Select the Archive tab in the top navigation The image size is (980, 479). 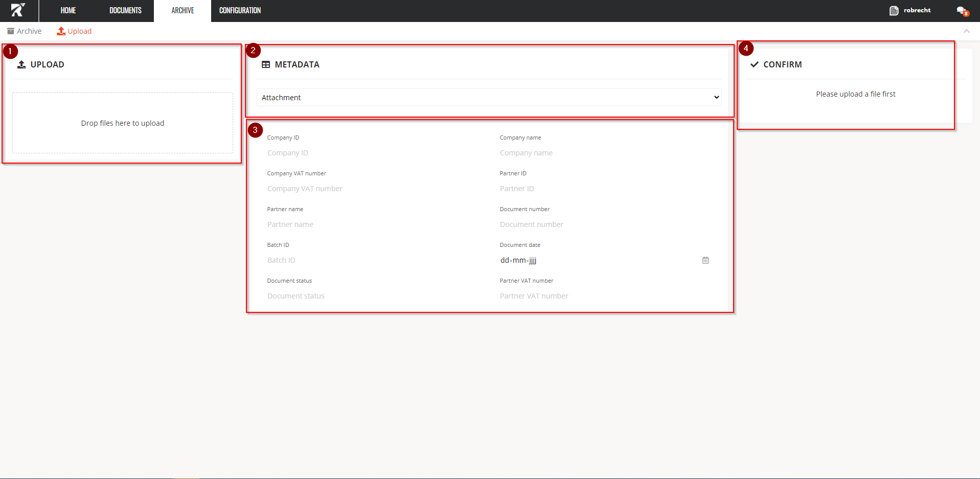[x=183, y=11]
